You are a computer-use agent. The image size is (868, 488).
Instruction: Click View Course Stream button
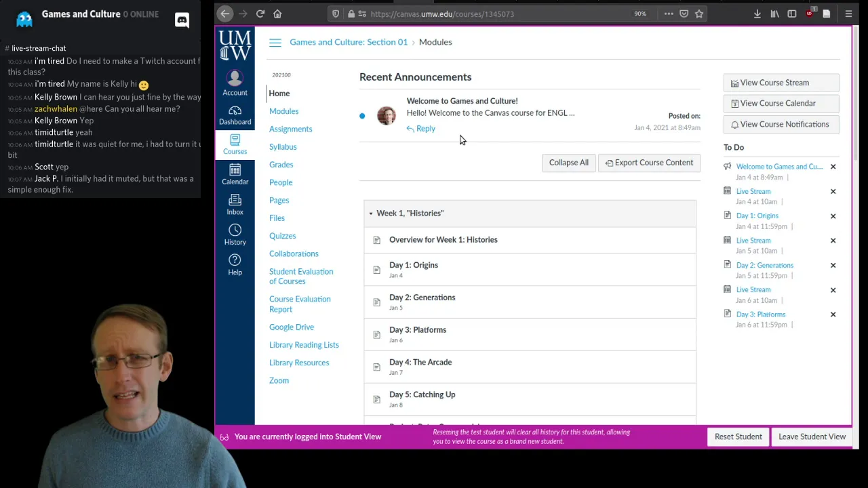click(781, 83)
